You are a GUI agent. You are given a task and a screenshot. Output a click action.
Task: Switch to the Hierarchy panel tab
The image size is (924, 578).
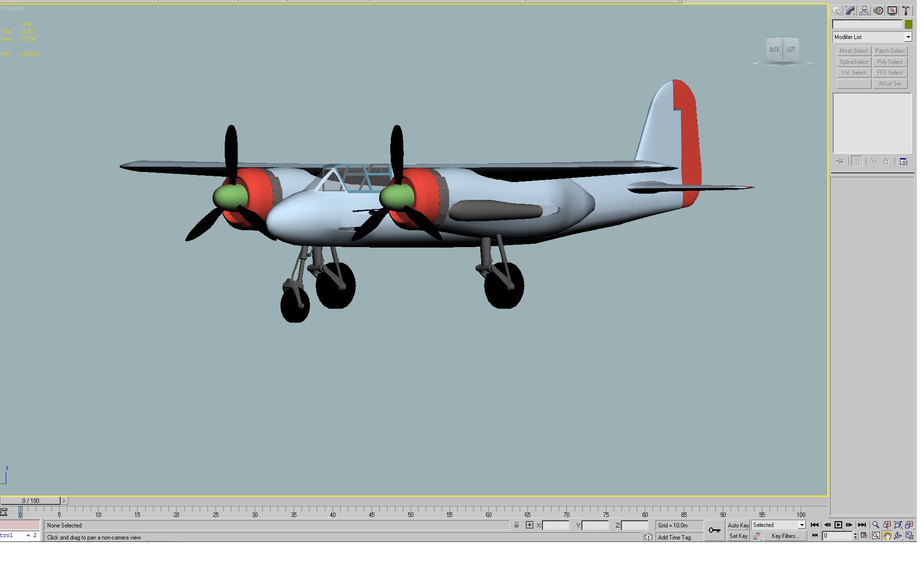[864, 11]
